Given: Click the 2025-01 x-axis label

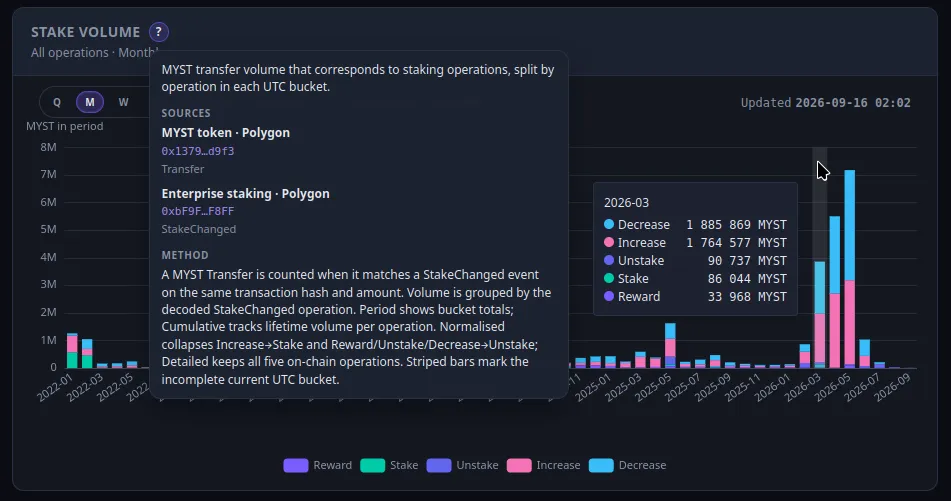Looking at the screenshot, I should [594, 387].
